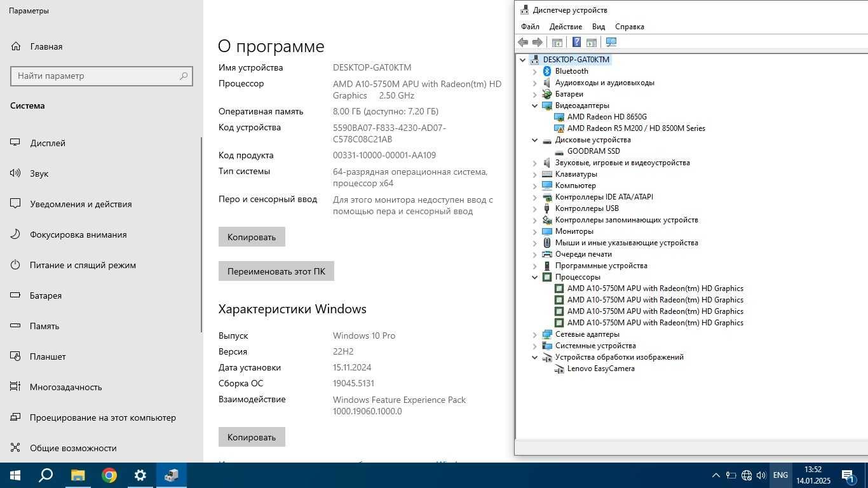Click the network globe tray icon

pyautogui.click(x=747, y=475)
